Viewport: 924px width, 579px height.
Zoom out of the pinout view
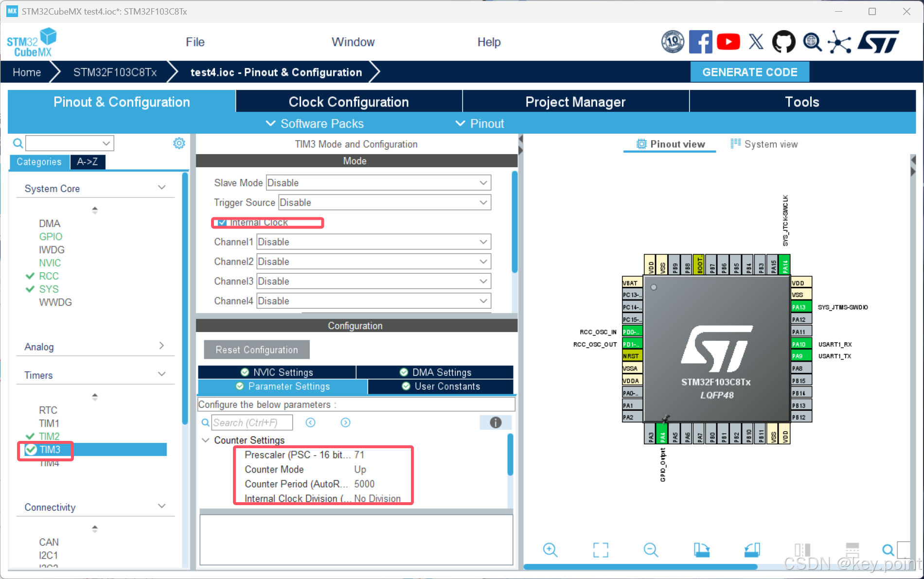(651, 550)
